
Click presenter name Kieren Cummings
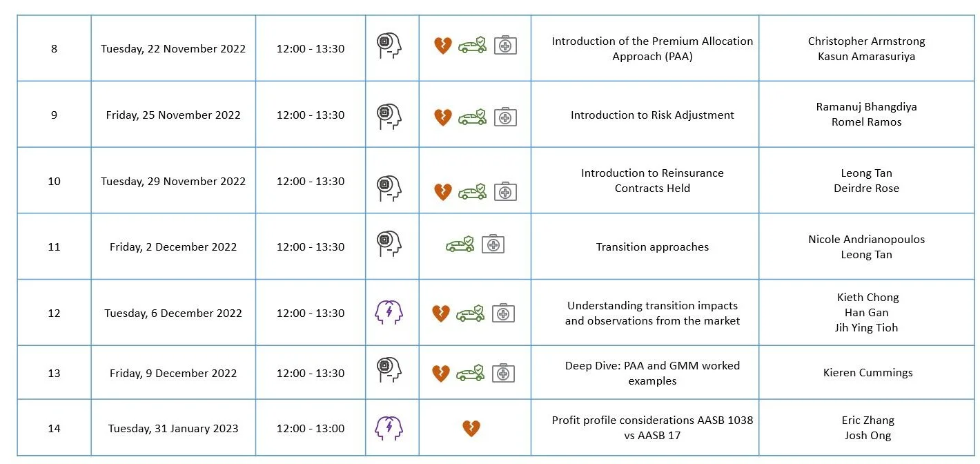[x=868, y=373]
